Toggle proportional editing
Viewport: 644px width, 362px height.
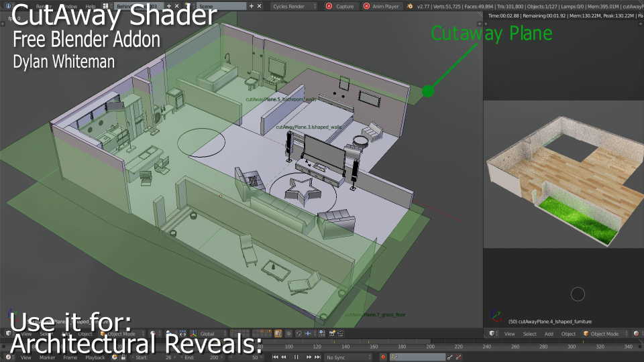coord(288,334)
